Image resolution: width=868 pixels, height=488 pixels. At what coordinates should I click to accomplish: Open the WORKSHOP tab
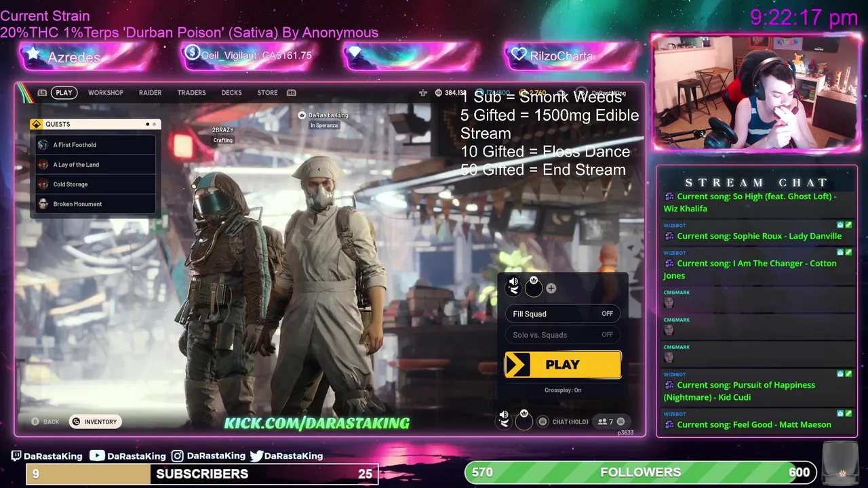[105, 93]
